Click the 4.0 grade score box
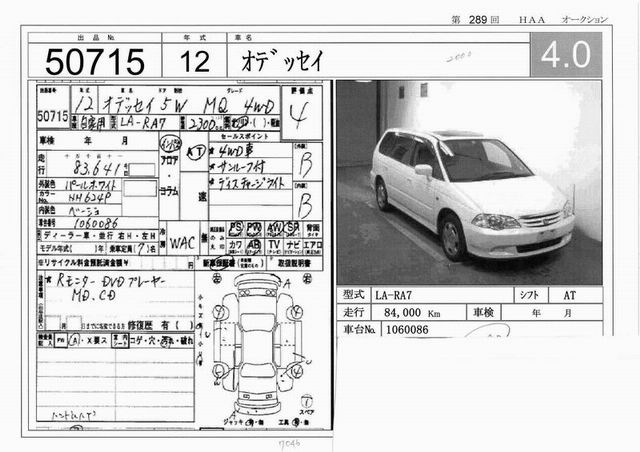Viewport: 640px width, 452px height. (572, 56)
